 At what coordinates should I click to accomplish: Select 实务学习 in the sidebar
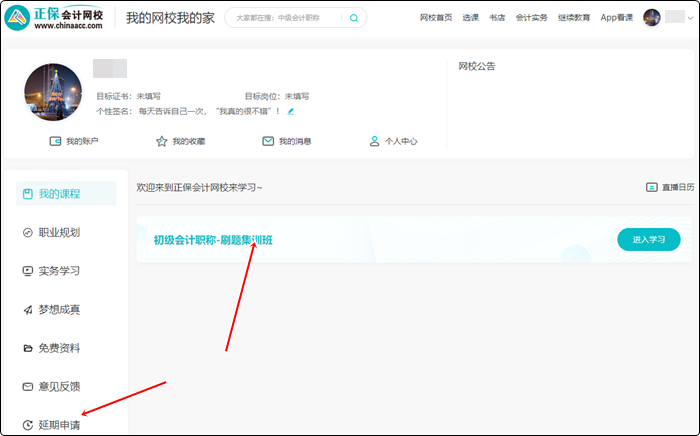tap(59, 271)
